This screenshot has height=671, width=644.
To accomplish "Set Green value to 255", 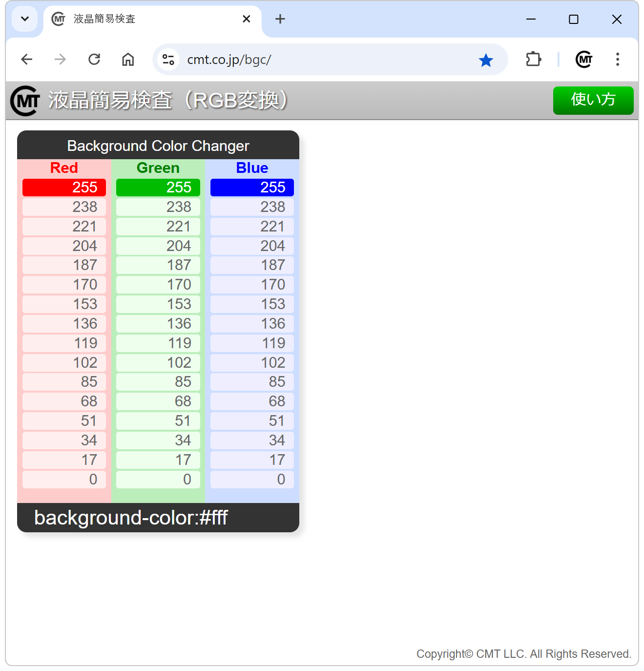I will tap(158, 188).
